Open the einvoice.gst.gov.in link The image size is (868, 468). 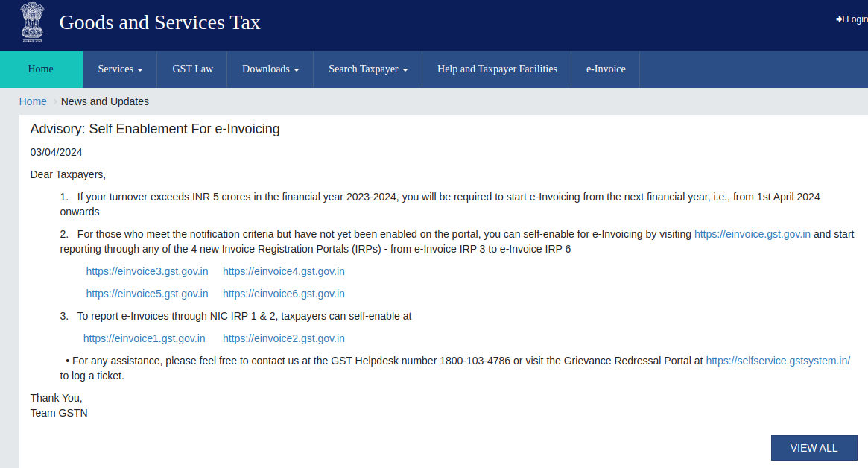click(752, 234)
